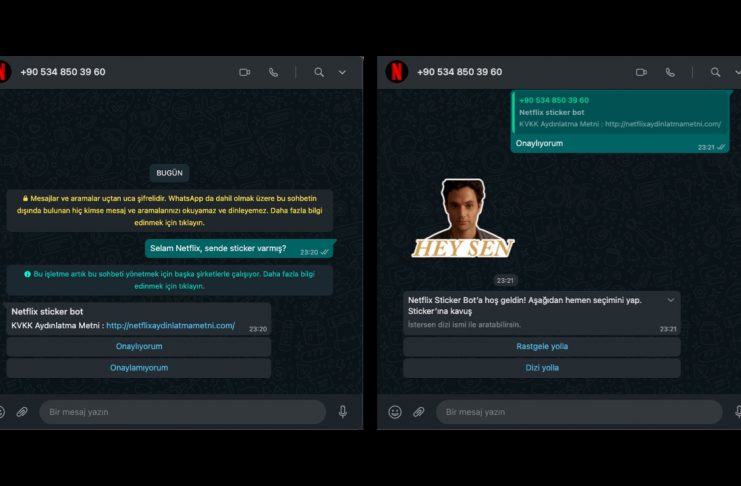Open emoji picker in right chat window
This screenshot has width=741, height=486.
pos(395,412)
